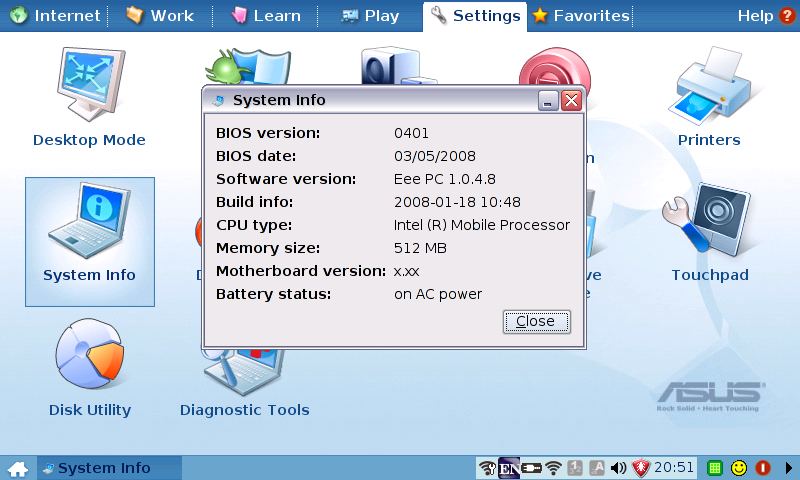The height and width of the screenshot is (480, 800).
Task: Open Help in the top bar
Action: [766, 16]
